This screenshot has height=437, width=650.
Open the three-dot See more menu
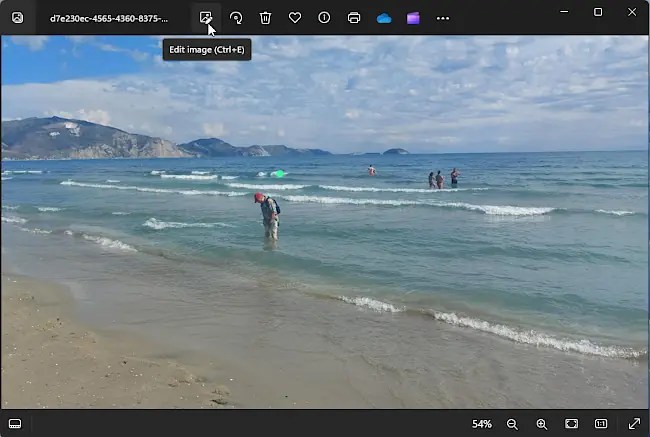coord(443,18)
